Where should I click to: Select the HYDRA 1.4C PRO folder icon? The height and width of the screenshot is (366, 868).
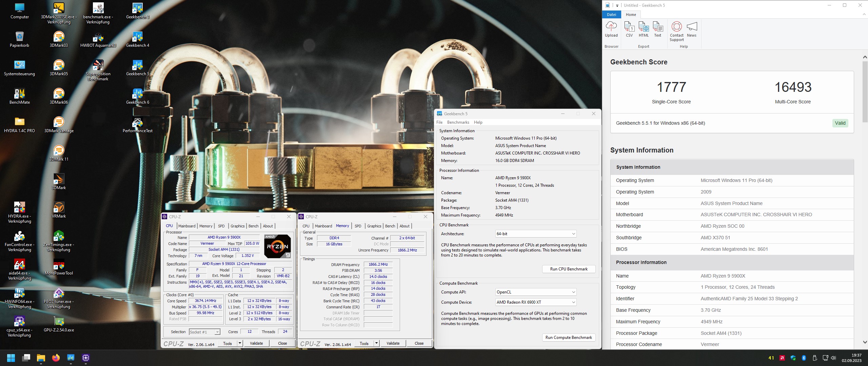[x=19, y=125]
